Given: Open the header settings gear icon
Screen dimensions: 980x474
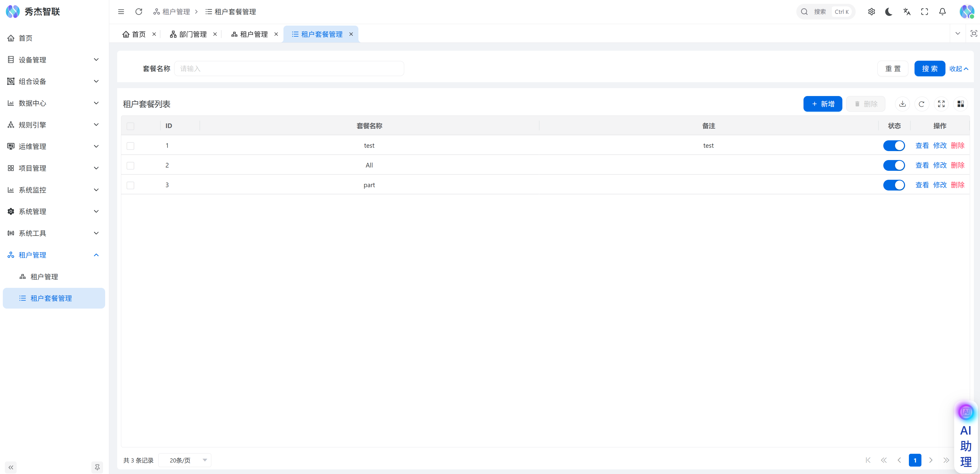Looking at the screenshot, I should (871, 12).
